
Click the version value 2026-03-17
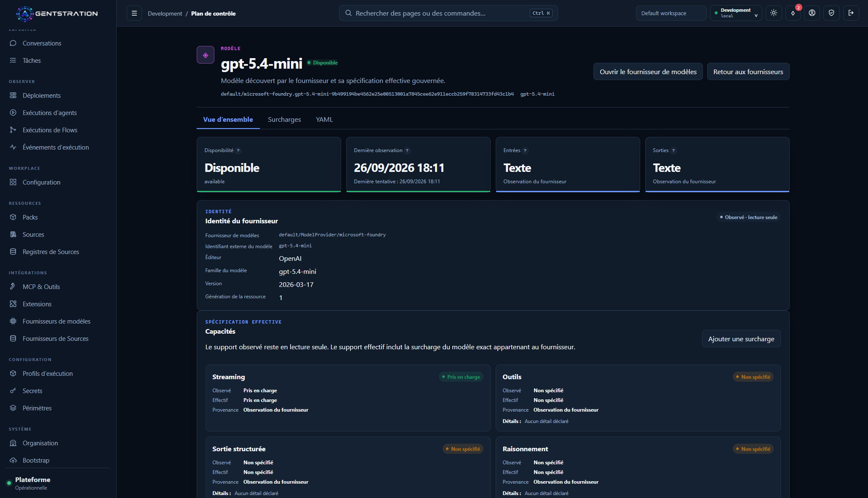tap(296, 285)
